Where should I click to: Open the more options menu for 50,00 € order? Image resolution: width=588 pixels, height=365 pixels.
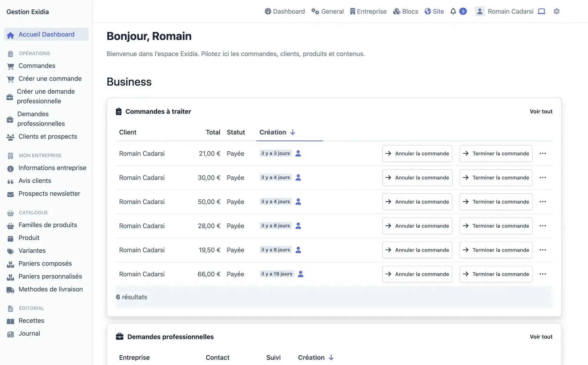[543, 201]
